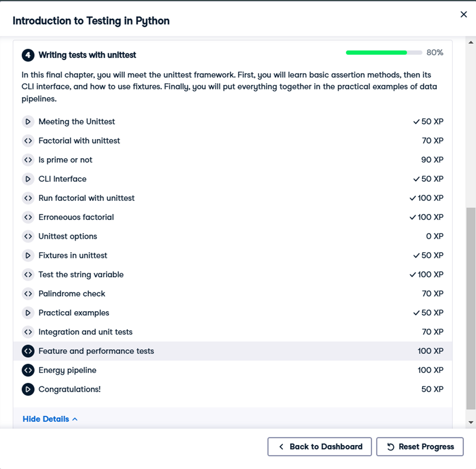Click video icon for CLI Interface lesson
The width and height of the screenshot is (476, 469).
(28, 179)
